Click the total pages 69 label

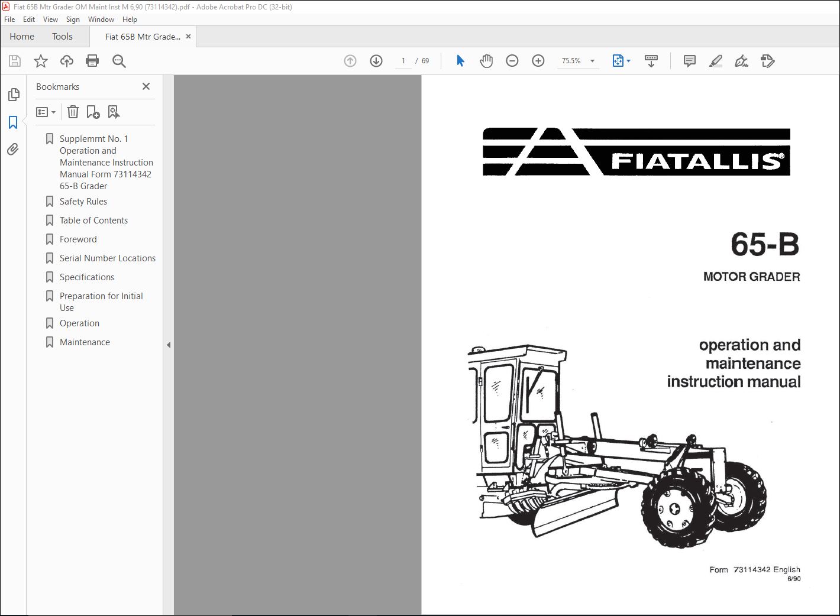425,61
